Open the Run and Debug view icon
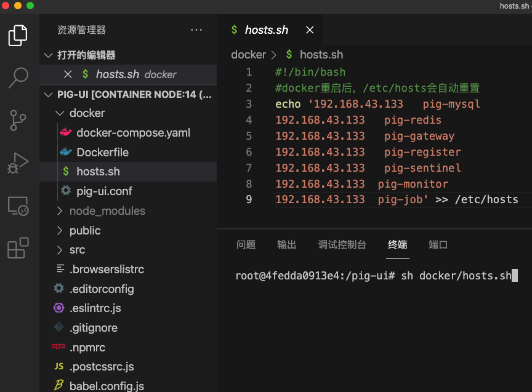The image size is (532, 392). 18,163
